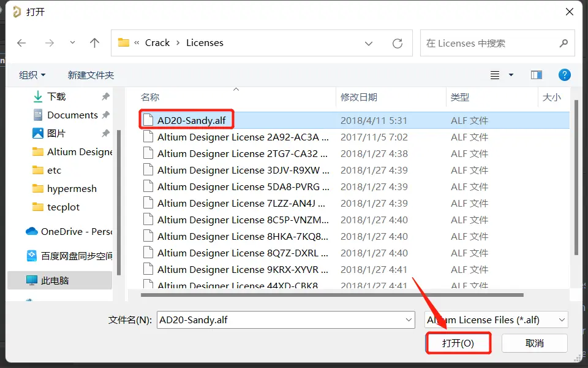Click the sidebar vertical scrollbar
The width and height of the screenshot is (588, 368).
point(119,203)
